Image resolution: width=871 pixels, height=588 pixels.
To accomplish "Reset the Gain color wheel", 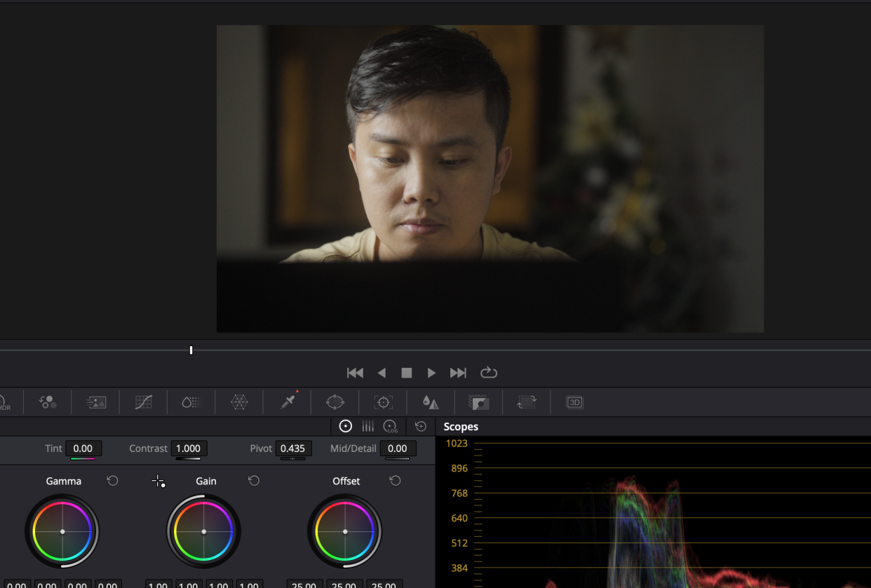I will (254, 481).
